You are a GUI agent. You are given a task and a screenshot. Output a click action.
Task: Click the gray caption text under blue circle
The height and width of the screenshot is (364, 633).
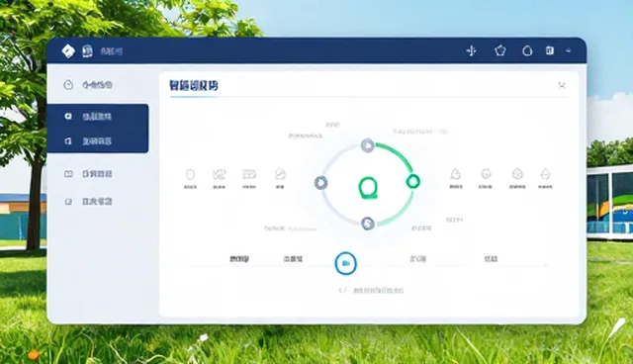coord(378,290)
